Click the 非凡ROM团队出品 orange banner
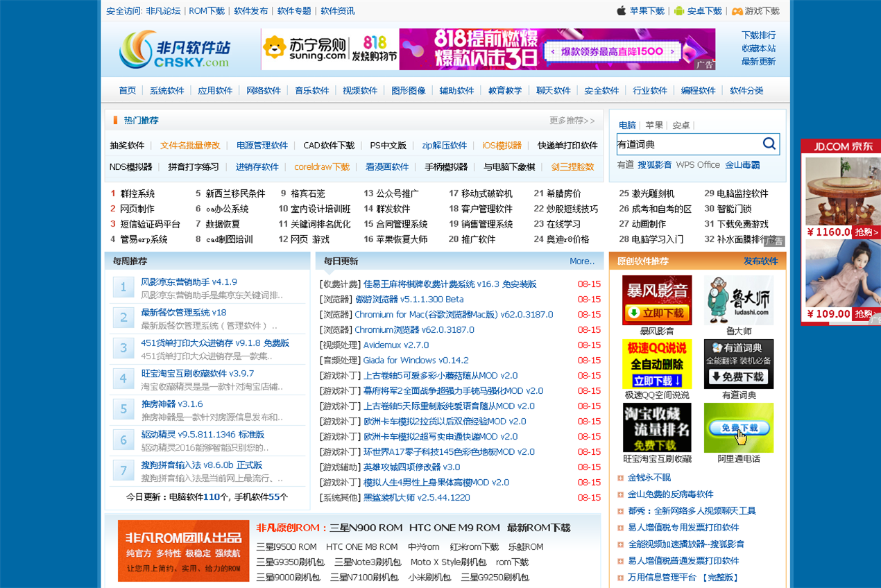The image size is (881, 588). click(183, 551)
